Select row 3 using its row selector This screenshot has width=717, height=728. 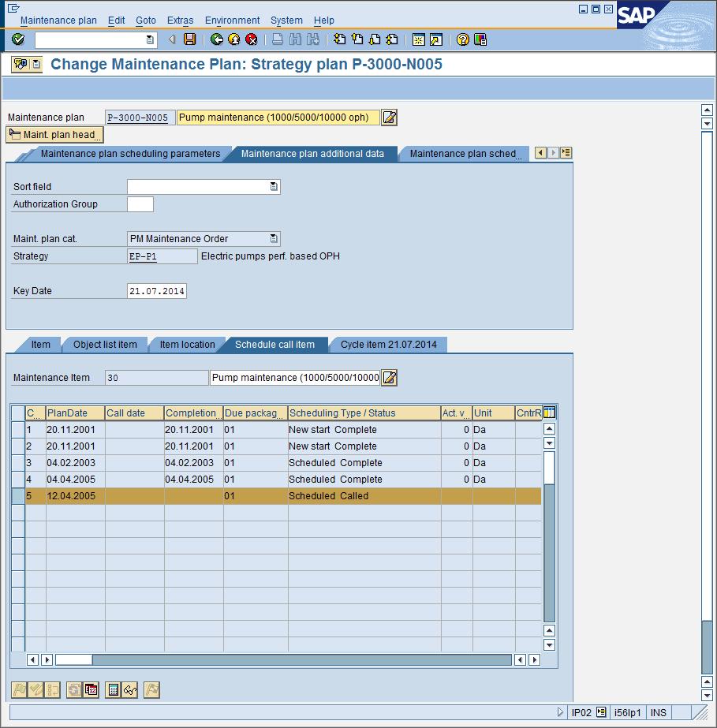[x=18, y=462]
